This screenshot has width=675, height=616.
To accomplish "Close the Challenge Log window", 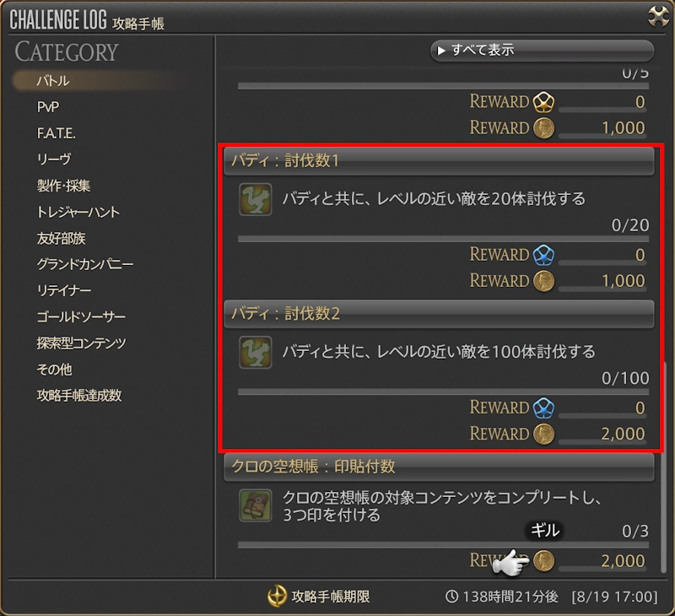I will (658, 16).
